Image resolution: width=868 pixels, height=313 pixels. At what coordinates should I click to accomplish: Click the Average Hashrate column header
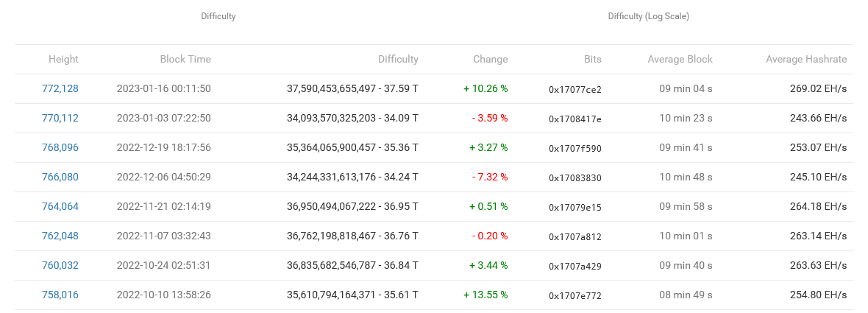point(806,59)
